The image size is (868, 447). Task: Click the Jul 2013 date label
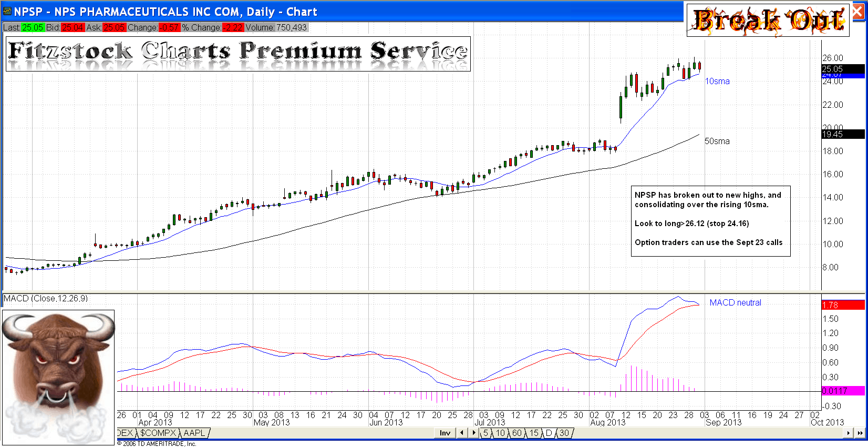coord(490,422)
